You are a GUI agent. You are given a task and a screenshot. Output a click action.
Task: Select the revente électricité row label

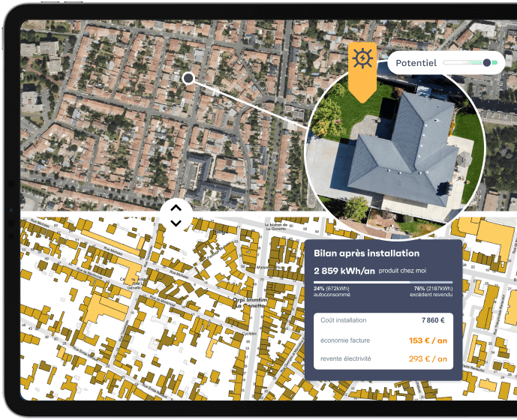pos(346,358)
